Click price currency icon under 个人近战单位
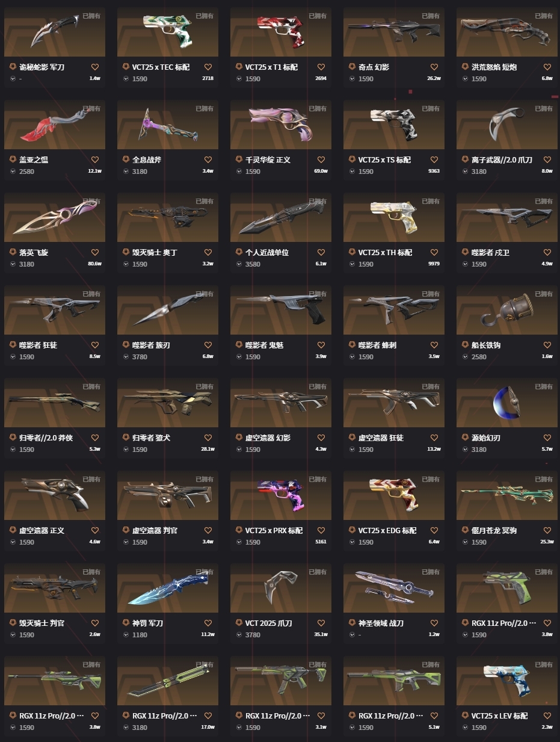This screenshot has height=742, width=560. (x=239, y=264)
